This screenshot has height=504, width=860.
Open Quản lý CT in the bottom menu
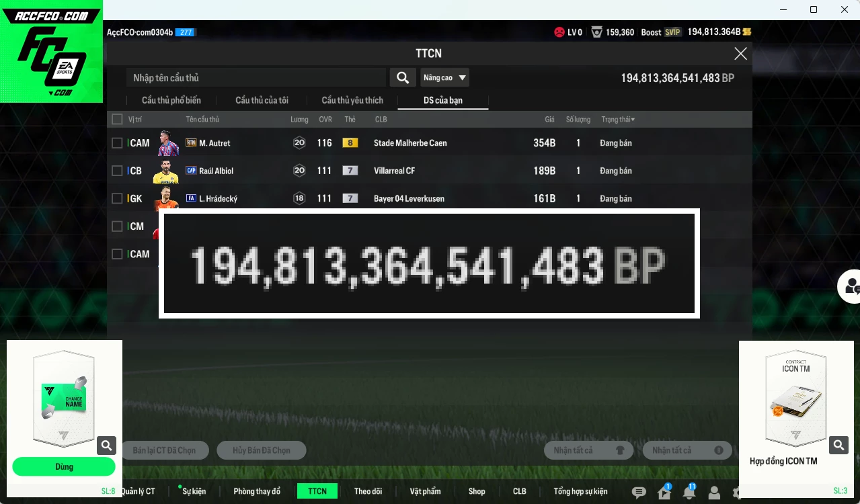pos(138,491)
